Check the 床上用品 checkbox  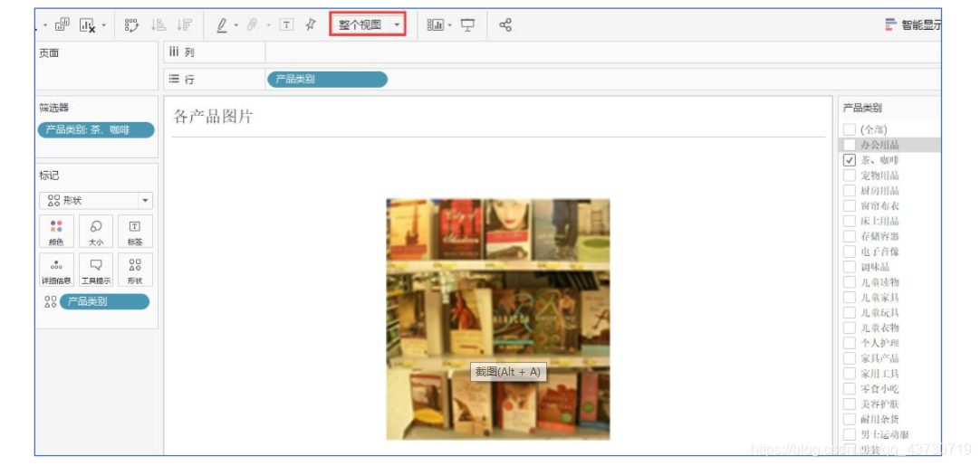click(x=850, y=221)
